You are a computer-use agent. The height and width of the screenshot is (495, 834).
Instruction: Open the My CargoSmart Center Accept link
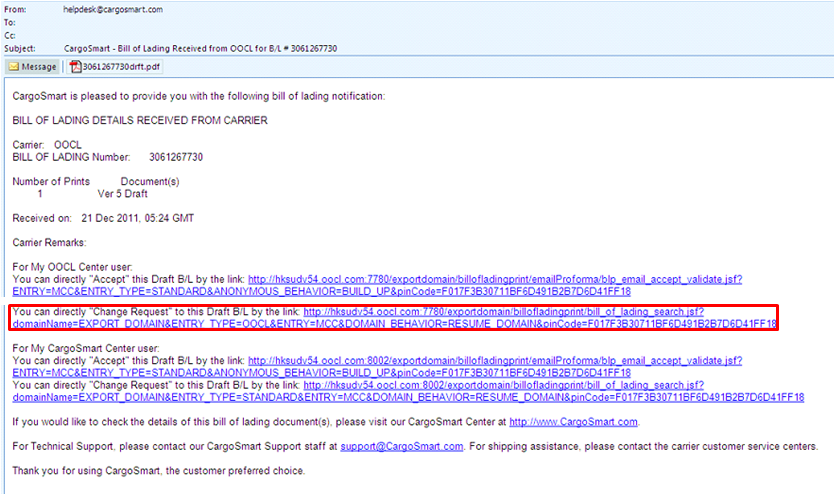pyautogui.click(x=494, y=360)
